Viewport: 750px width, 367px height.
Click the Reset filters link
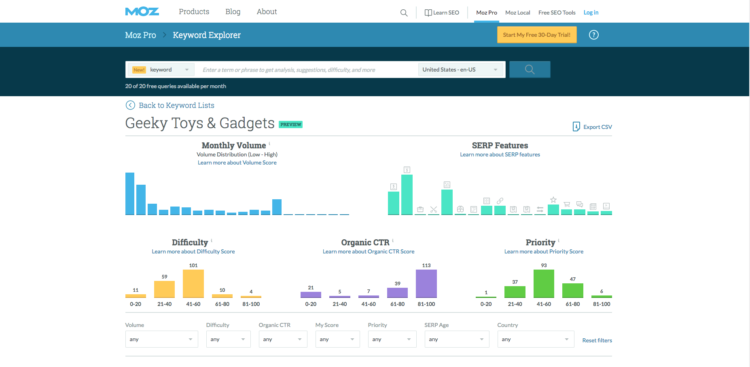597,340
